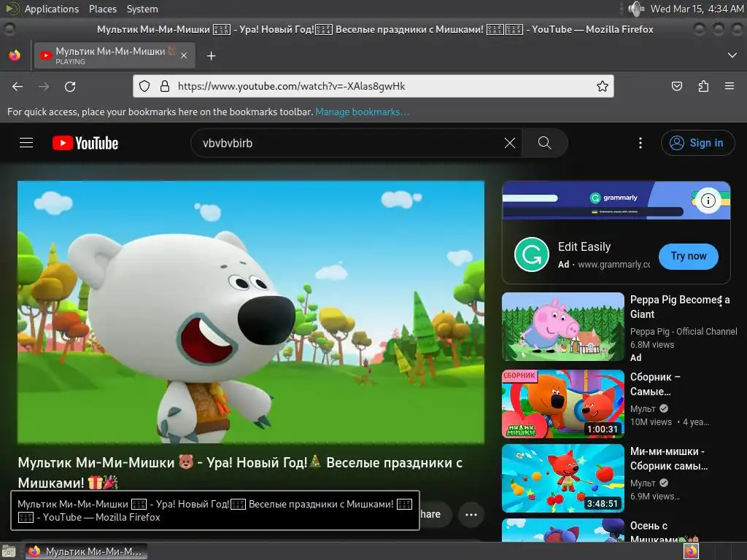The image size is (747, 560).
Task: Click the Peppa Pig - Official Channel name
Action: point(683,332)
